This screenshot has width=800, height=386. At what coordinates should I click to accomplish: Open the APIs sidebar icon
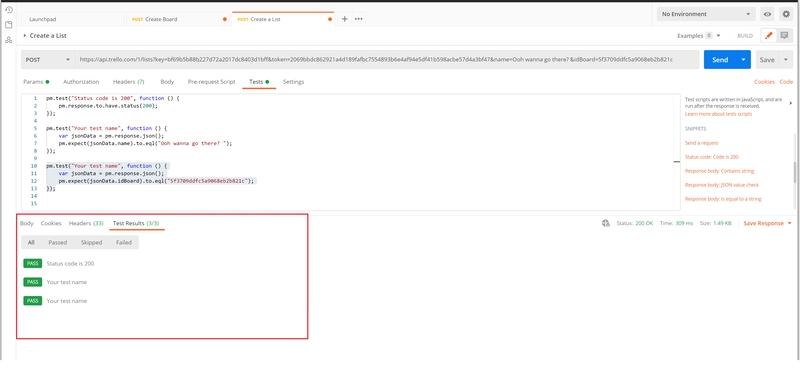coord(9,40)
